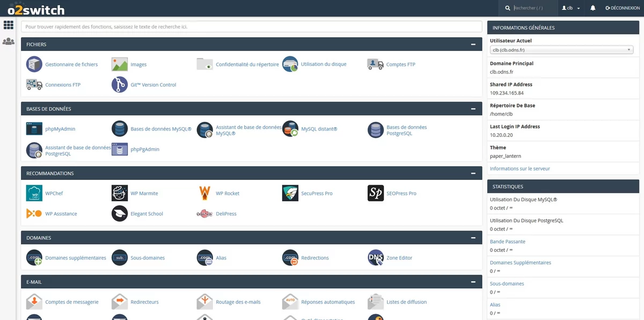Collapse the Fichiers section
644x320 pixels.
click(473, 45)
